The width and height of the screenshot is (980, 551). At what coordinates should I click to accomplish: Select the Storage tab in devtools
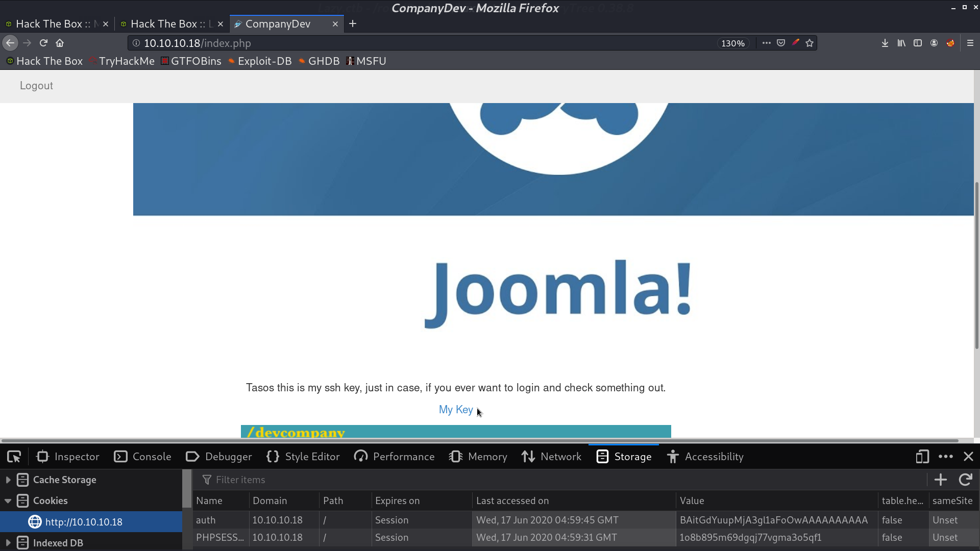point(624,457)
